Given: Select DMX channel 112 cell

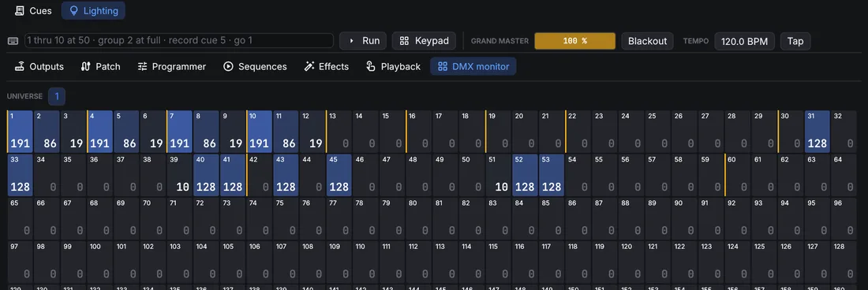Looking at the screenshot, I should [x=419, y=262].
